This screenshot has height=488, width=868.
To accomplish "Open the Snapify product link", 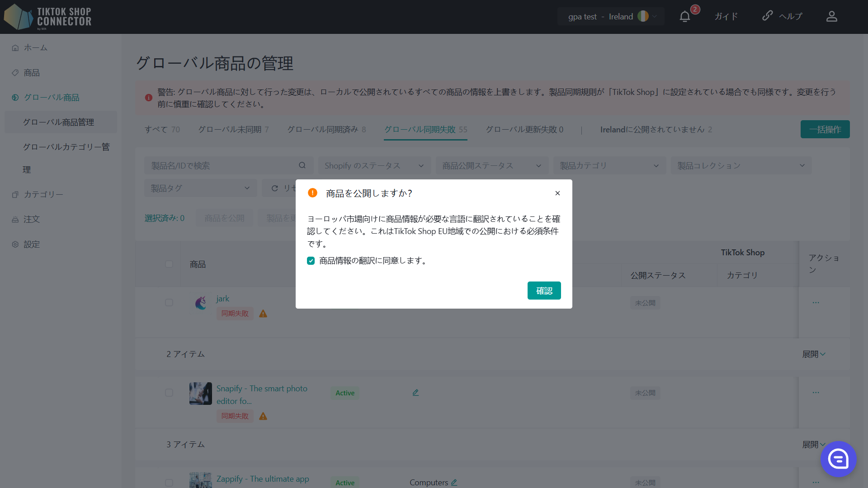I will 262,395.
